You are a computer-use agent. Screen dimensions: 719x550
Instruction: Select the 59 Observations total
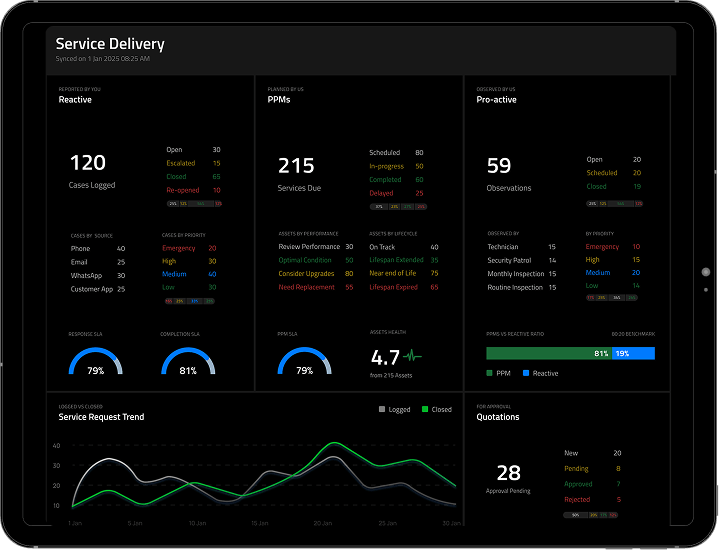pyautogui.click(x=499, y=166)
